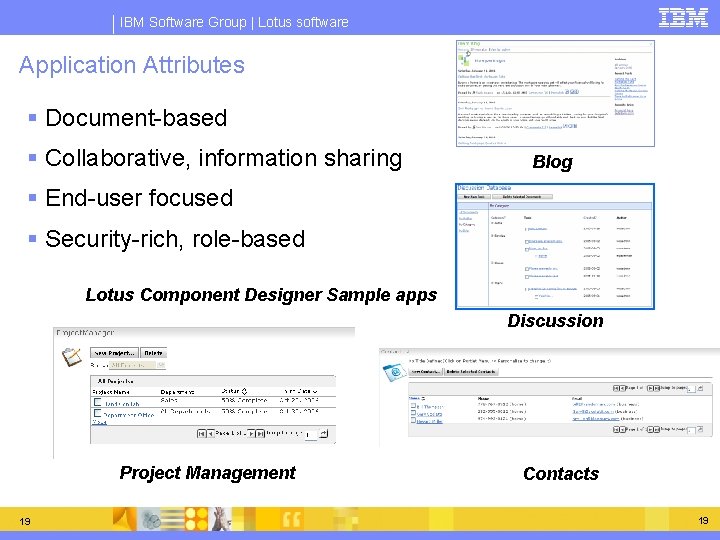
Task: Click last-page icon in Contacts top pager
Action: (657, 388)
